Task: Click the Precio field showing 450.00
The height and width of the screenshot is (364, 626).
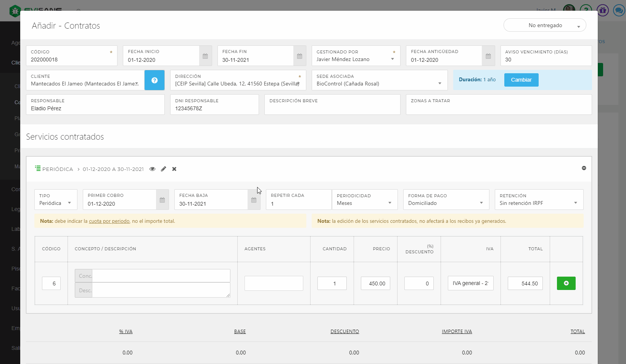Action: [x=375, y=283]
